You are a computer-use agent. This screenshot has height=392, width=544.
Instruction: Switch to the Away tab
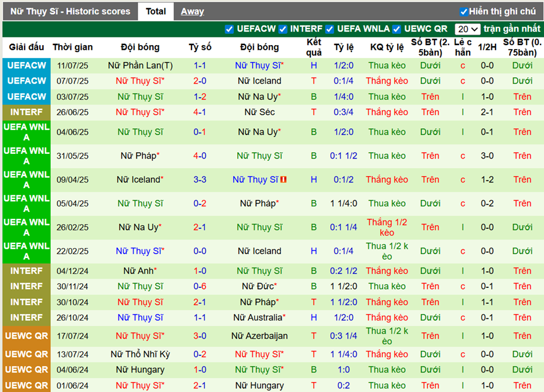[x=192, y=12]
